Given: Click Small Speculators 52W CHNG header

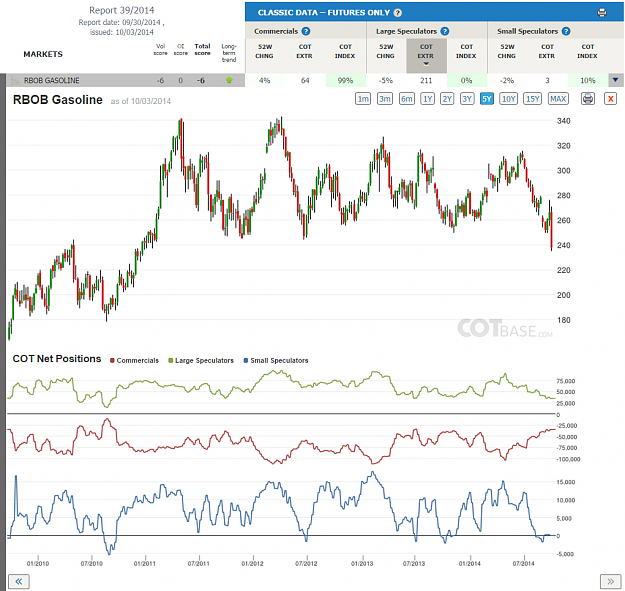Looking at the screenshot, I should (x=507, y=51).
